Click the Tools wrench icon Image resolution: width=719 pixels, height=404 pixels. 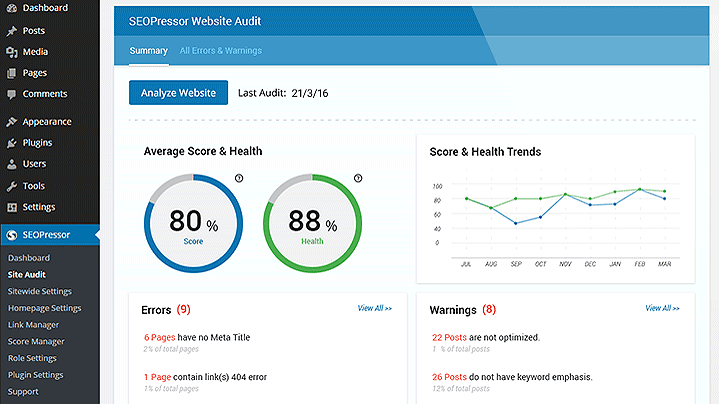(11, 186)
